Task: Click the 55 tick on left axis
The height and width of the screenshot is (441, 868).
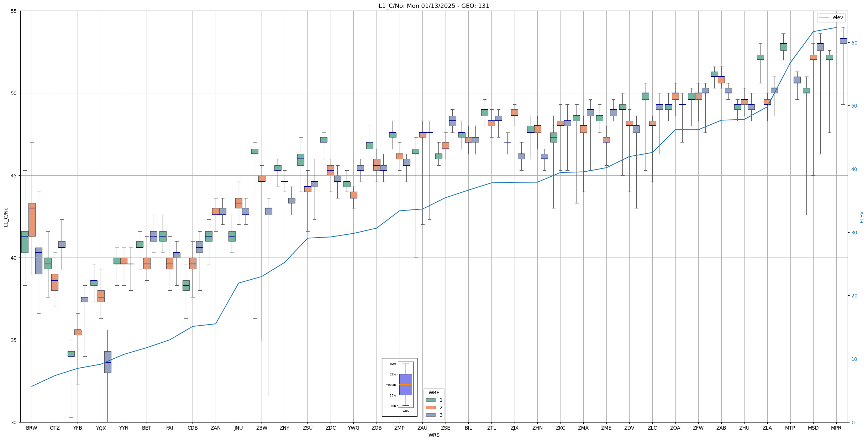Action: [14, 11]
